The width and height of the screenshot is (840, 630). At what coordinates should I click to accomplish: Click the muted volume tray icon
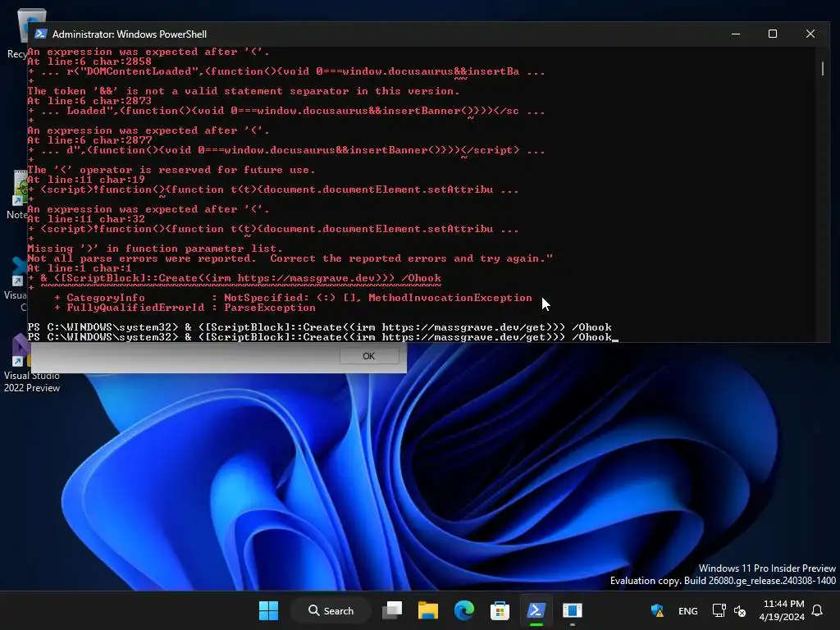(x=740, y=610)
